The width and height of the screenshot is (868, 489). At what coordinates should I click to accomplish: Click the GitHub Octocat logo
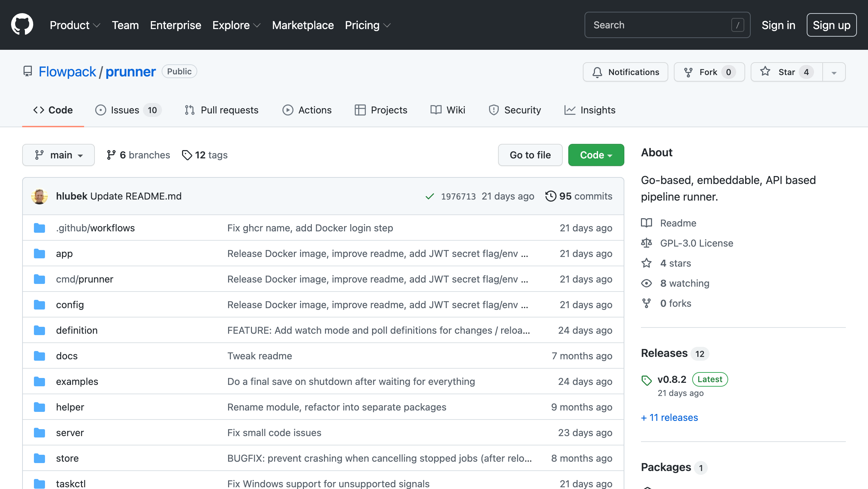click(22, 25)
